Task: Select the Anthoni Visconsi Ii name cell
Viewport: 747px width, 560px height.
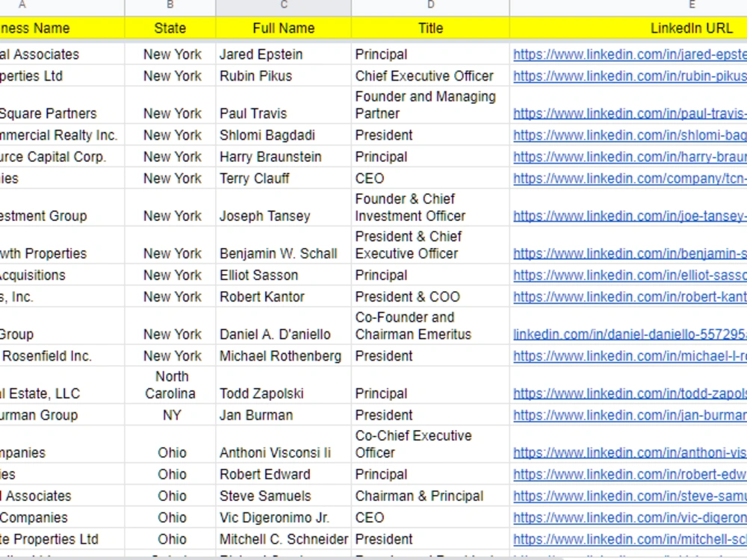Action: (283, 444)
